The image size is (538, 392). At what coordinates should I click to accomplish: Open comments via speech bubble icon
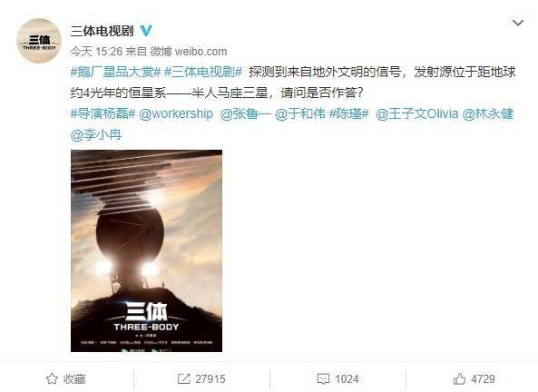323,379
